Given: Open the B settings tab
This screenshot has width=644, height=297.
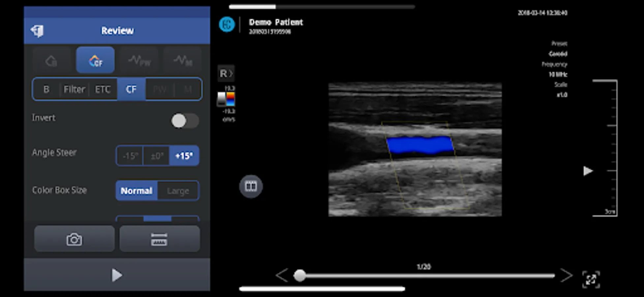Looking at the screenshot, I should [x=46, y=89].
